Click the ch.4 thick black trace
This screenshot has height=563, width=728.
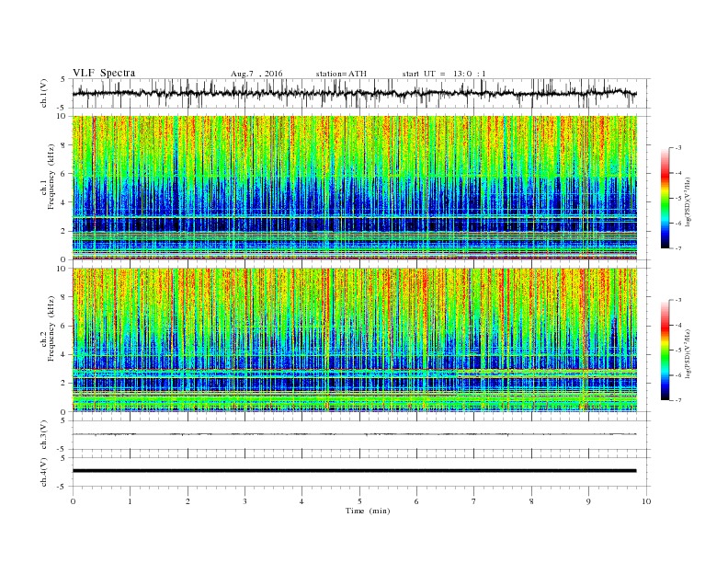tap(354, 471)
